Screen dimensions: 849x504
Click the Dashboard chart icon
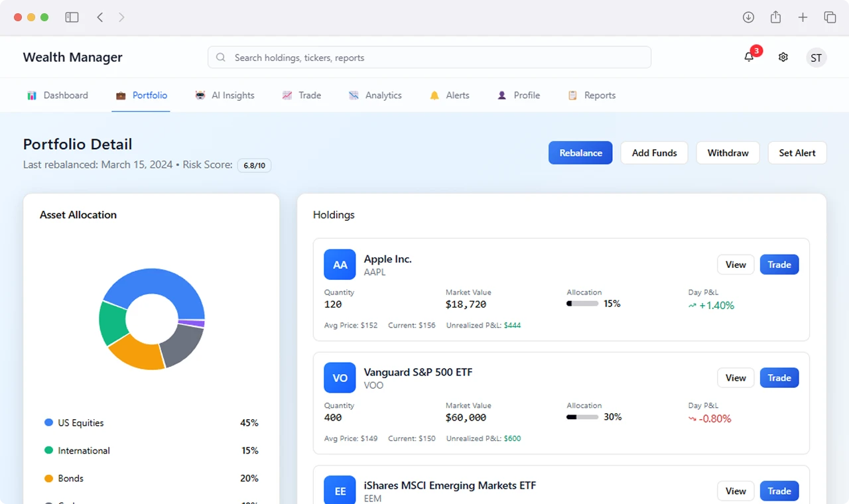(x=32, y=95)
